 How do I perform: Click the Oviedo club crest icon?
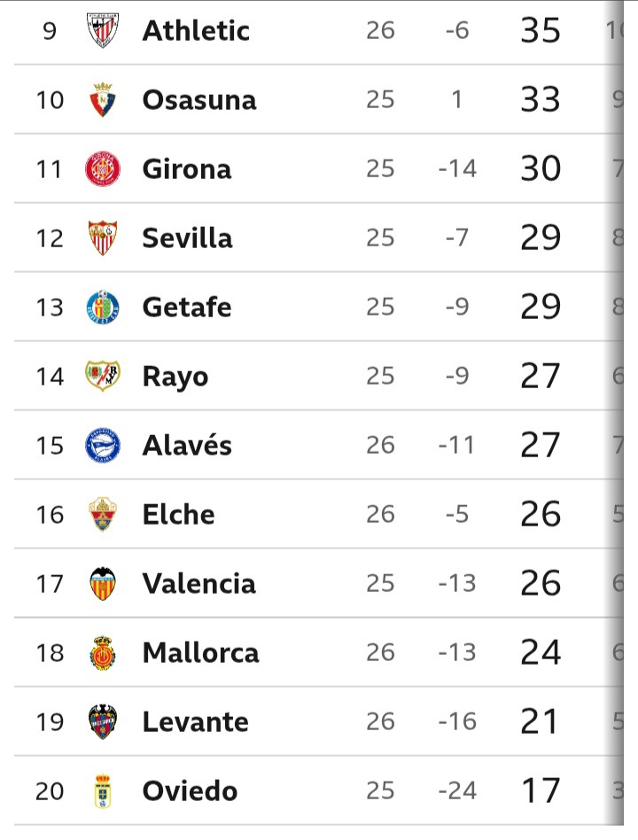click(x=102, y=790)
